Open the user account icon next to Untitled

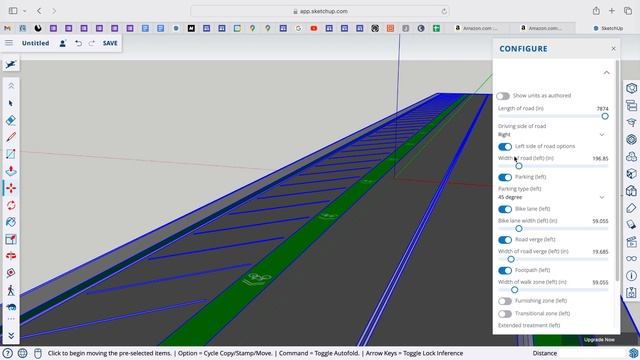[62, 43]
